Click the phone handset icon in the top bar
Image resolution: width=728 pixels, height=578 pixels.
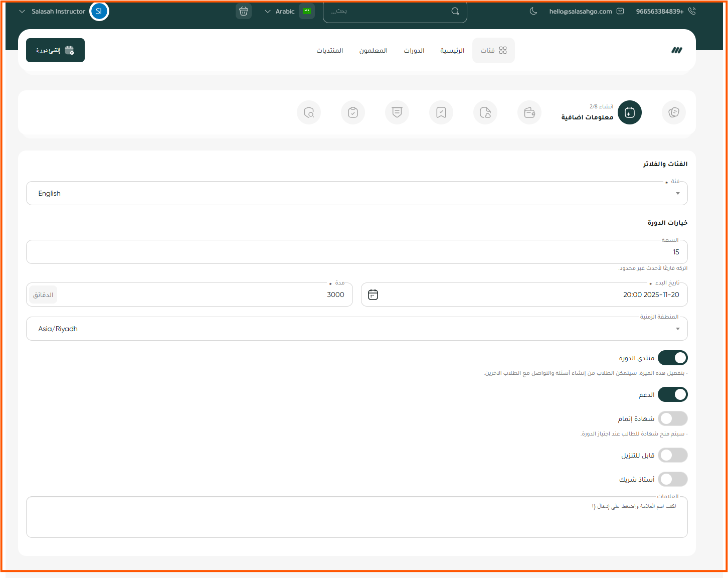(x=692, y=11)
